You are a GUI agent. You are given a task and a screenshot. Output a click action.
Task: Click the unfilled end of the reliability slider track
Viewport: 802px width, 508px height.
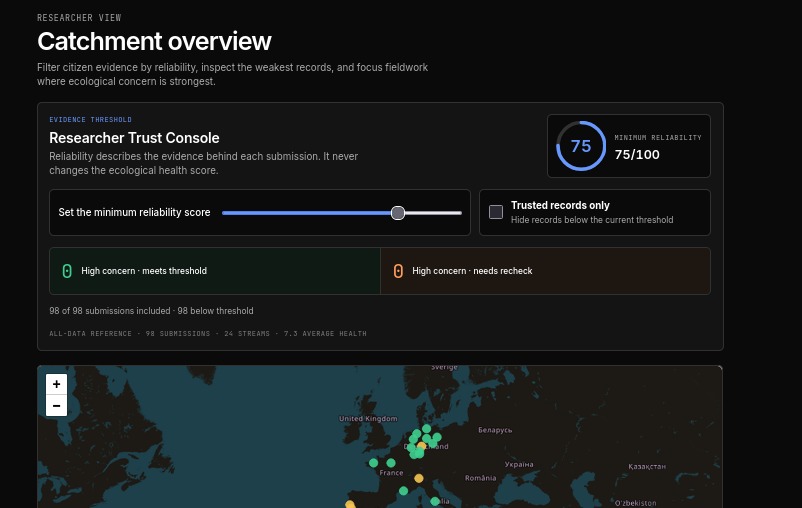pos(433,213)
